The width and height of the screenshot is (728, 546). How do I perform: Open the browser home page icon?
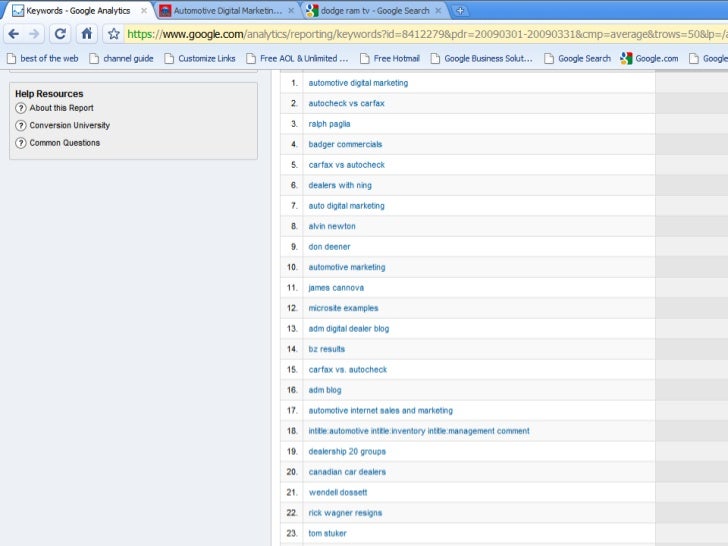click(87, 34)
